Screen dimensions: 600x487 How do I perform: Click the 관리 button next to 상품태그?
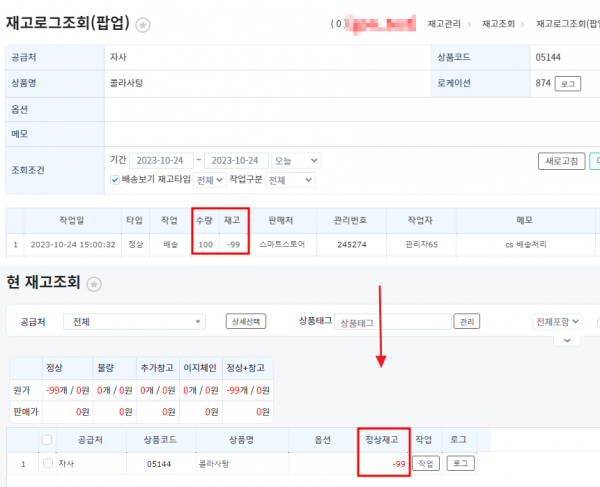click(466, 322)
